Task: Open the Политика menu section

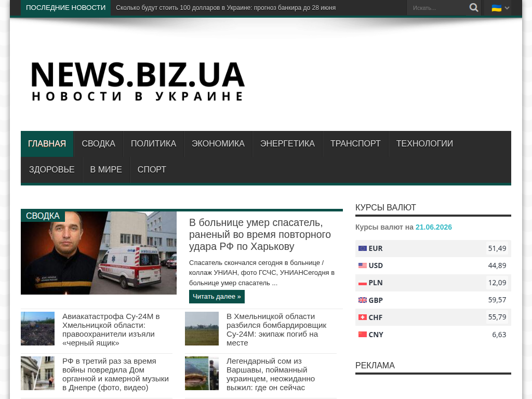Action: click(153, 144)
